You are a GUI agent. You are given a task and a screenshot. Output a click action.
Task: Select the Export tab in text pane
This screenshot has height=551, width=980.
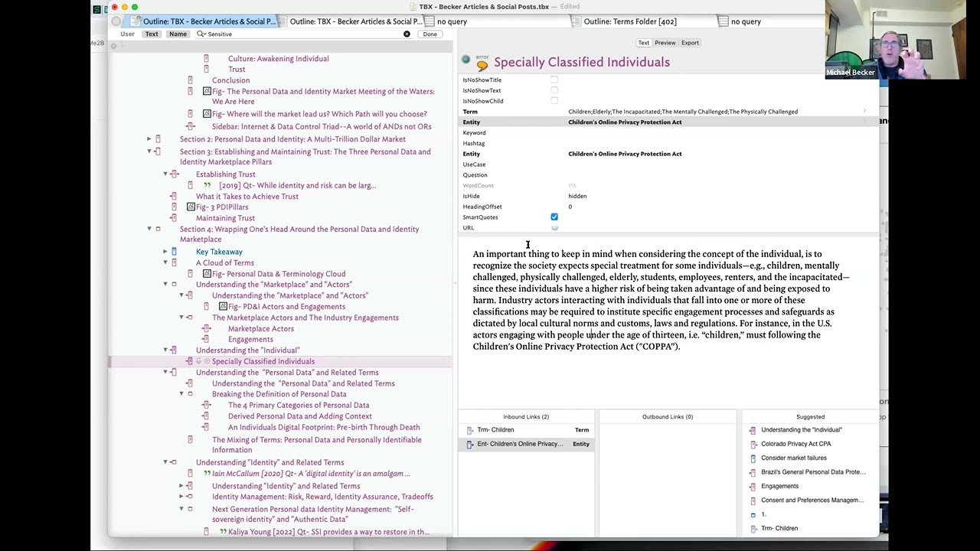point(690,43)
